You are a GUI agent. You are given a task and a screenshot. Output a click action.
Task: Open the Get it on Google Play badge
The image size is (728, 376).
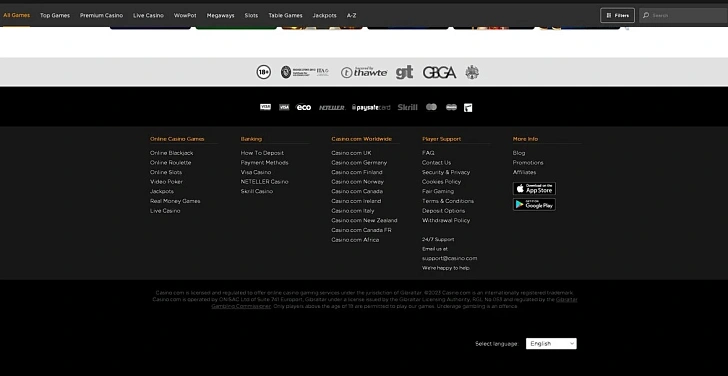pos(534,204)
